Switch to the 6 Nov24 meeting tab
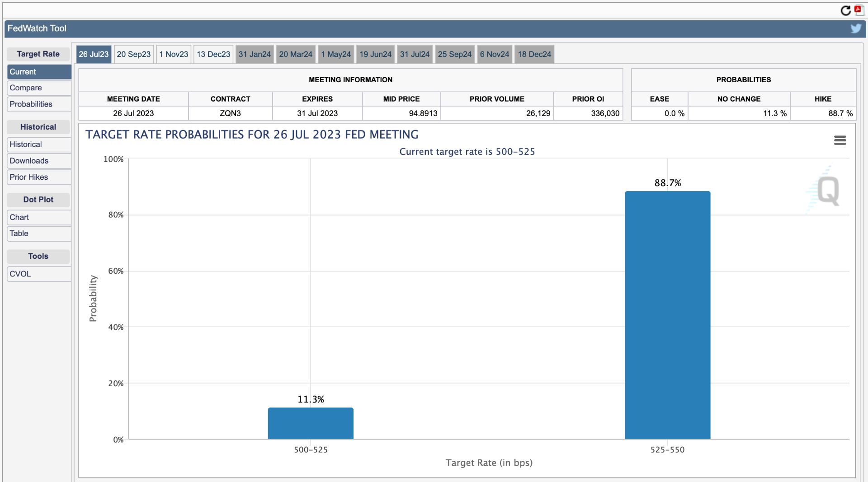The height and width of the screenshot is (482, 868). pyautogui.click(x=495, y=54)
